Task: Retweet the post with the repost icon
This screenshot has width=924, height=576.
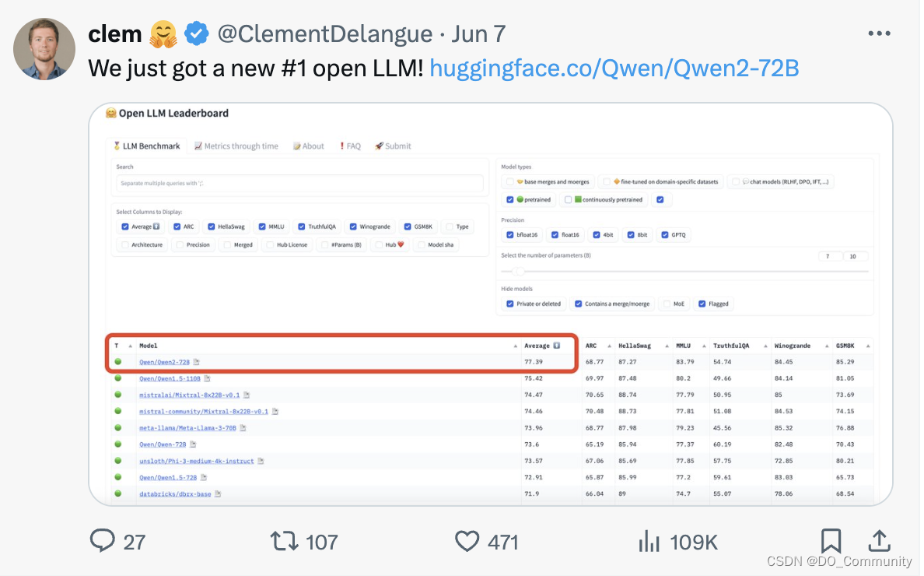Action: (x=284, y=541)
